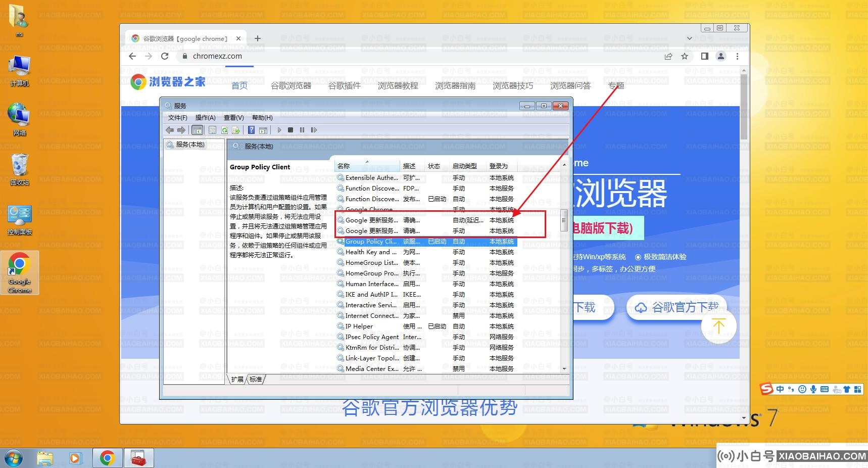
Task: Select the Media Center Ex... service row
Action: click(426, 369)
